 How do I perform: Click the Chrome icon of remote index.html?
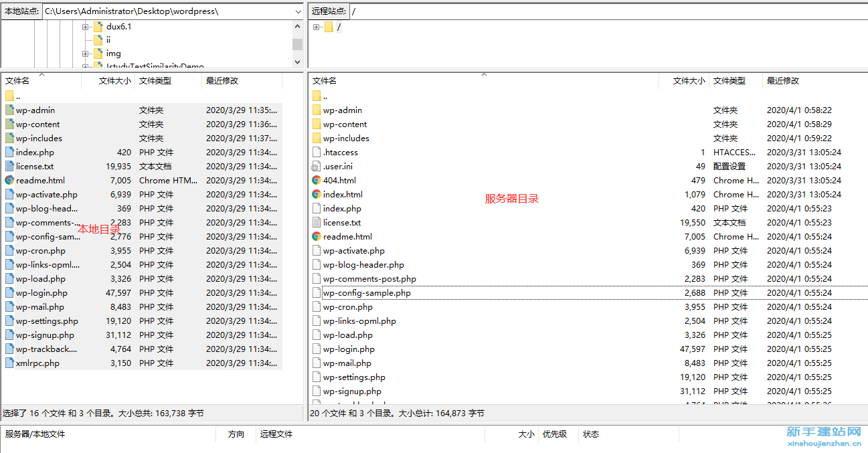(317, 194)
